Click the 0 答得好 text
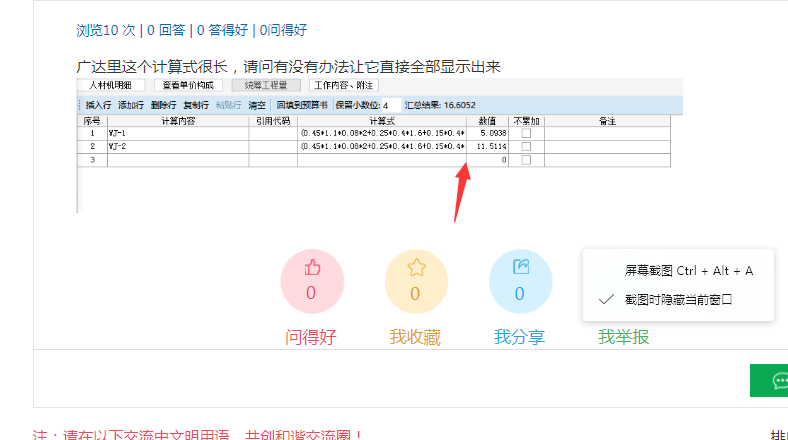788x440 pixels. (x=222, y=30)
